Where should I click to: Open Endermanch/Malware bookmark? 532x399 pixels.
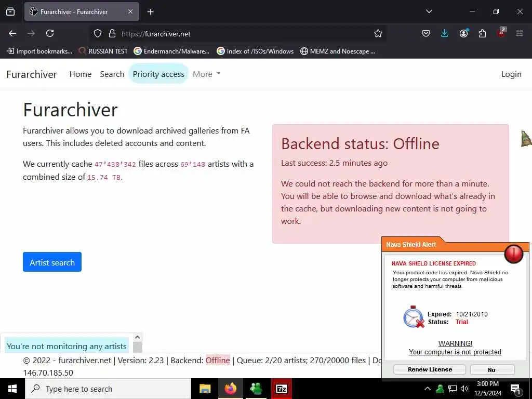point(171,51)
